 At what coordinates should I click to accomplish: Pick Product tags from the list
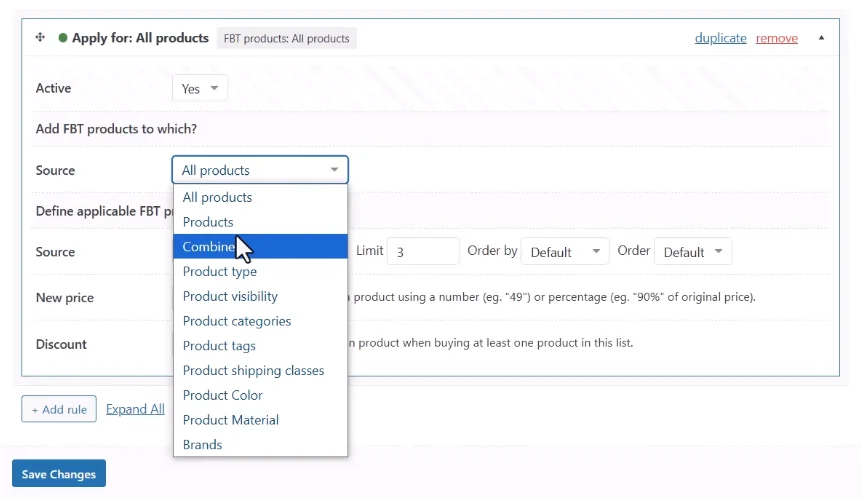(219, 346)
